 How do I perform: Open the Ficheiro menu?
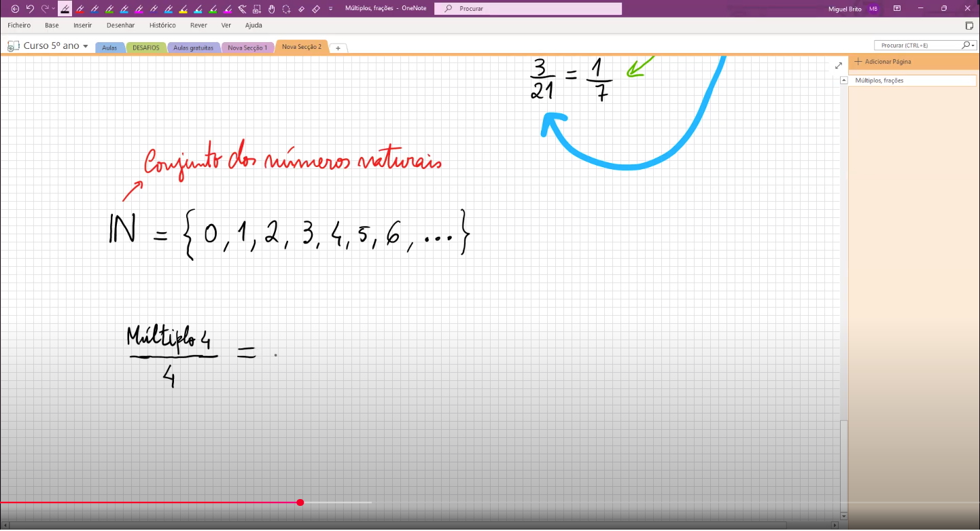19,25
